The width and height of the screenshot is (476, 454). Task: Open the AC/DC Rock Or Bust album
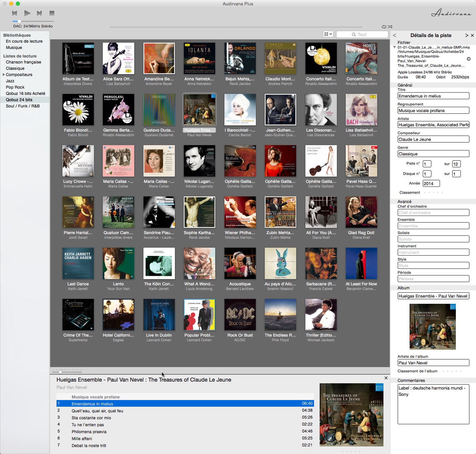240,314
